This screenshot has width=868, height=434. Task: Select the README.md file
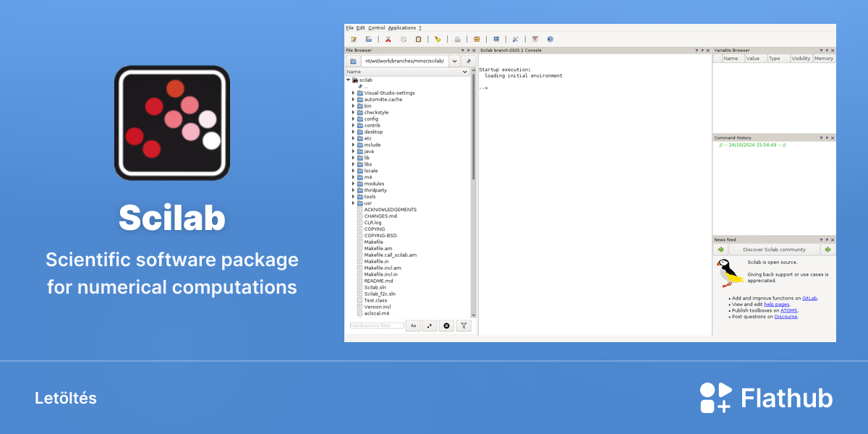pyautogui.click(x=378, y=281)
